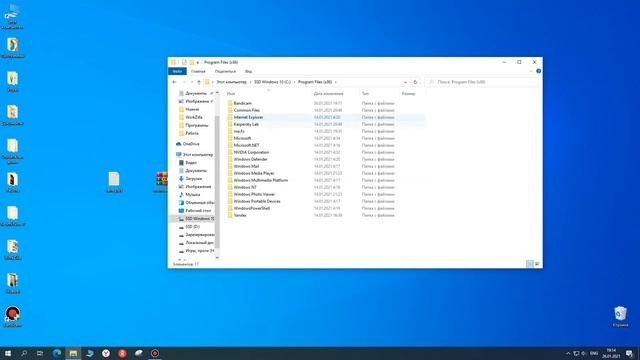The width and height of the screenshot is (640, 360).
Task: Open the Windows Start menu
Action: pyautogui.click(x=7, y=353)
